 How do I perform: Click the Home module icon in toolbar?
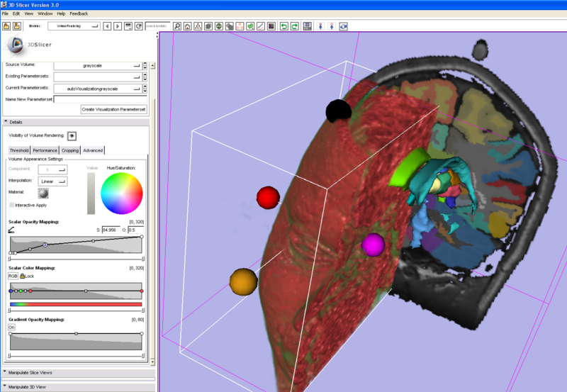click(187, 26)
